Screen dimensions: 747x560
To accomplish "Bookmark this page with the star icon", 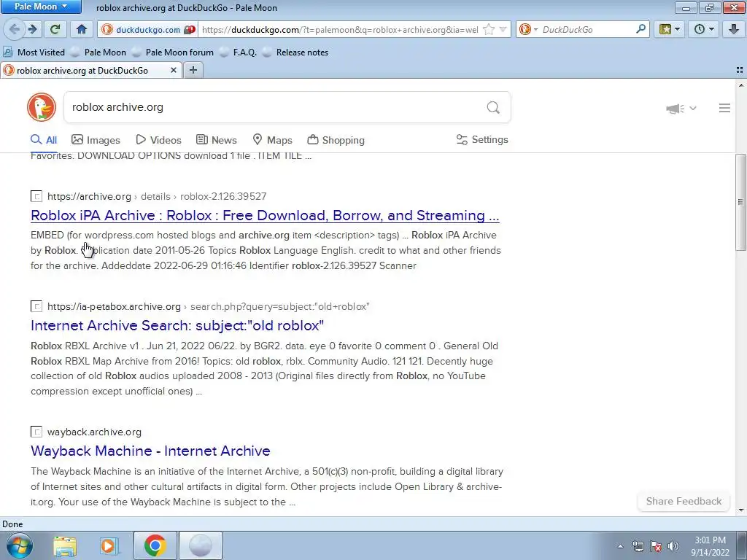I will (x=489, y=29).
